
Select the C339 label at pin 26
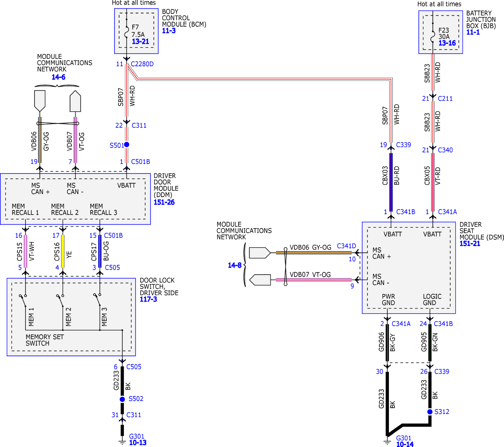pyautogui.click(x=442, y=371)
